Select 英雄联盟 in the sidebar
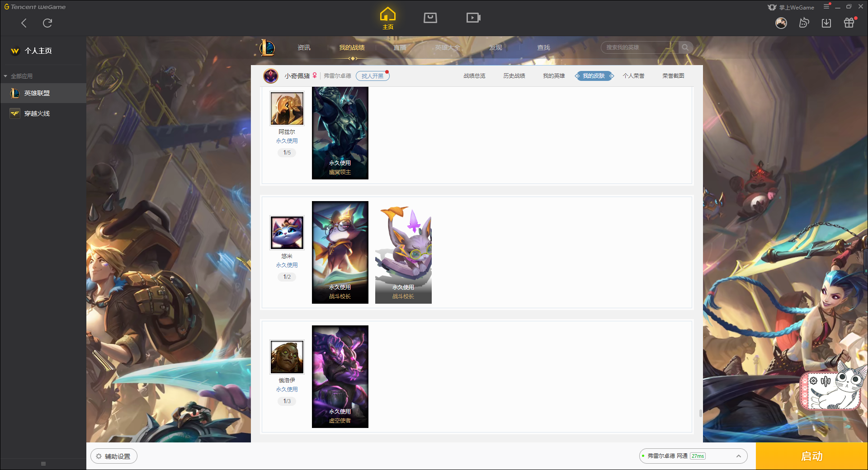Screen dimensions: 868x470 coord(43,93)
